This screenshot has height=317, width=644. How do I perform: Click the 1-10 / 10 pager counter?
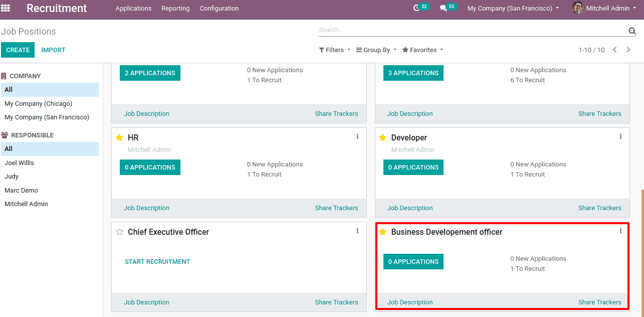[x=591, y=50]
